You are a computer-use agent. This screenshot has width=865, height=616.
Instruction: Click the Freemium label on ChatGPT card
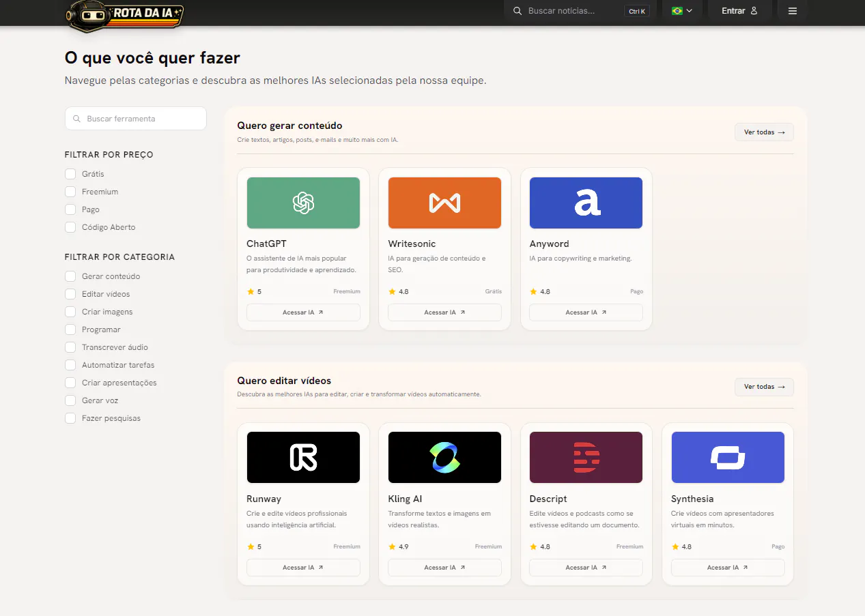pos(347,291)
